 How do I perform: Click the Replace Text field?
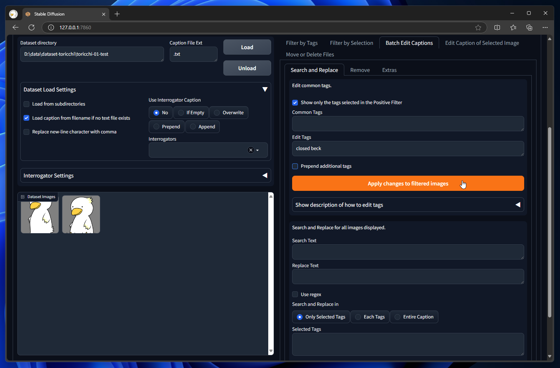(x=408, y=277)
